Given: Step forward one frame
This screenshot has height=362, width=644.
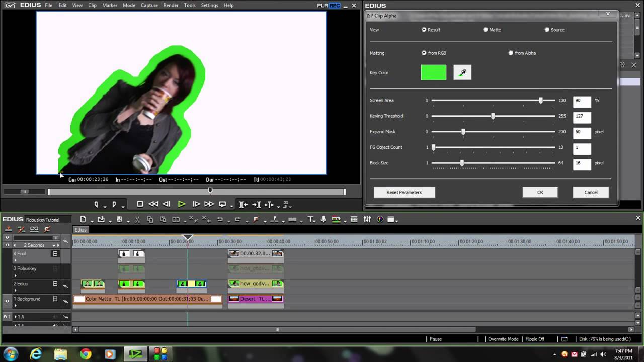Looking at the screenshot, I should pos(196,204).
